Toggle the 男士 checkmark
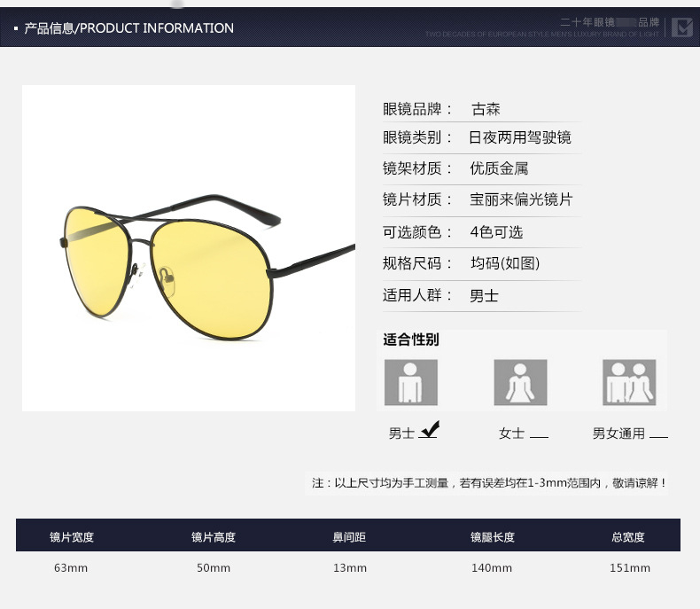The image size is (700, 609). click(x=430, y=432)
